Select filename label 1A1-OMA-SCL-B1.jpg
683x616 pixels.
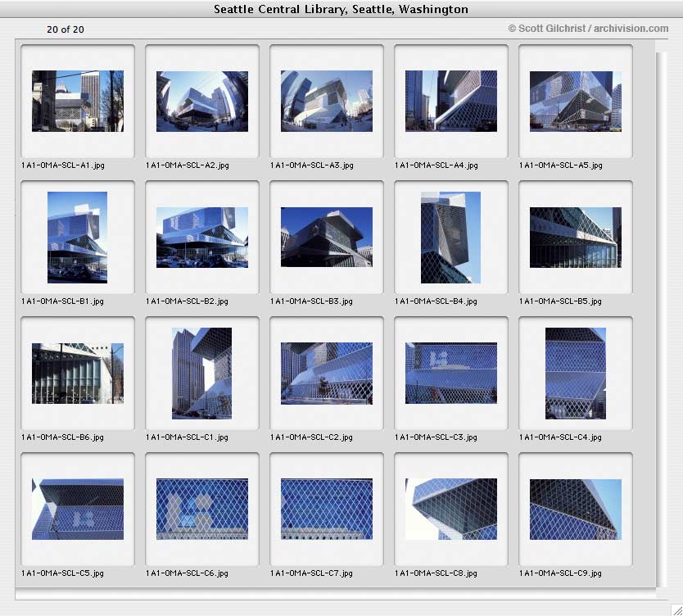(x=63, y=301)
